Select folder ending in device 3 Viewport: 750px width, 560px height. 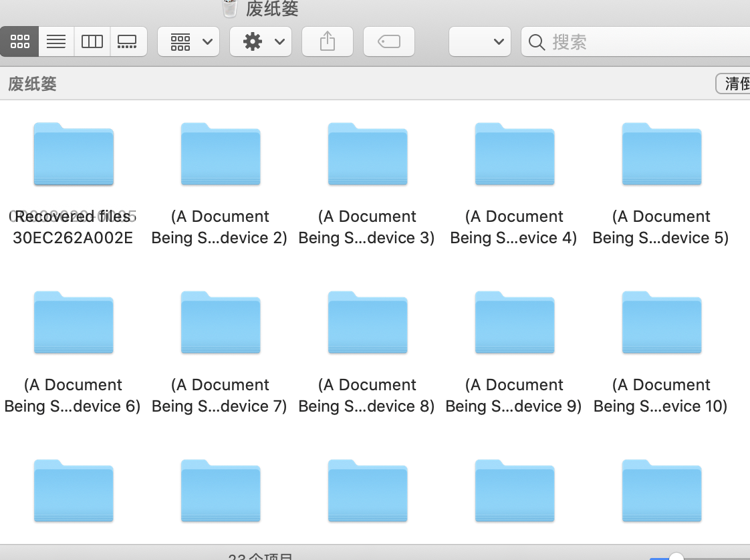(368, 154)
